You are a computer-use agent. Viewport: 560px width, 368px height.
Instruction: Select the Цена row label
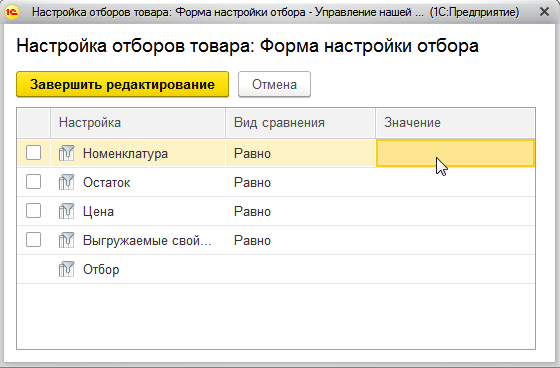tap(98, 212)
